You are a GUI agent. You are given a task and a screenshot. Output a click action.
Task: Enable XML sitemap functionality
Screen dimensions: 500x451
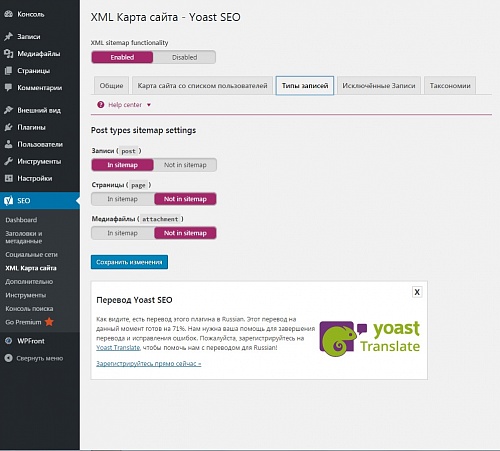click(x=122, y=57)
